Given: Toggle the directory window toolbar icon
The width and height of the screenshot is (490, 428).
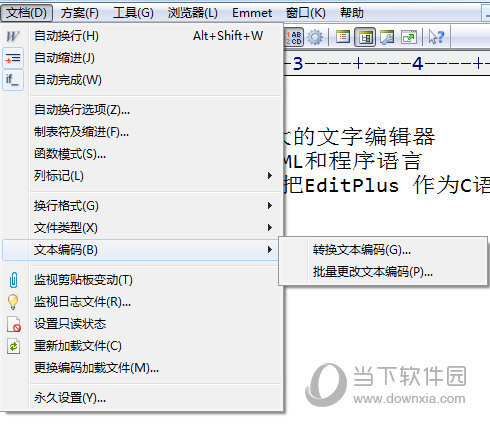Looking at the screenshot, I should coord(365,37).
